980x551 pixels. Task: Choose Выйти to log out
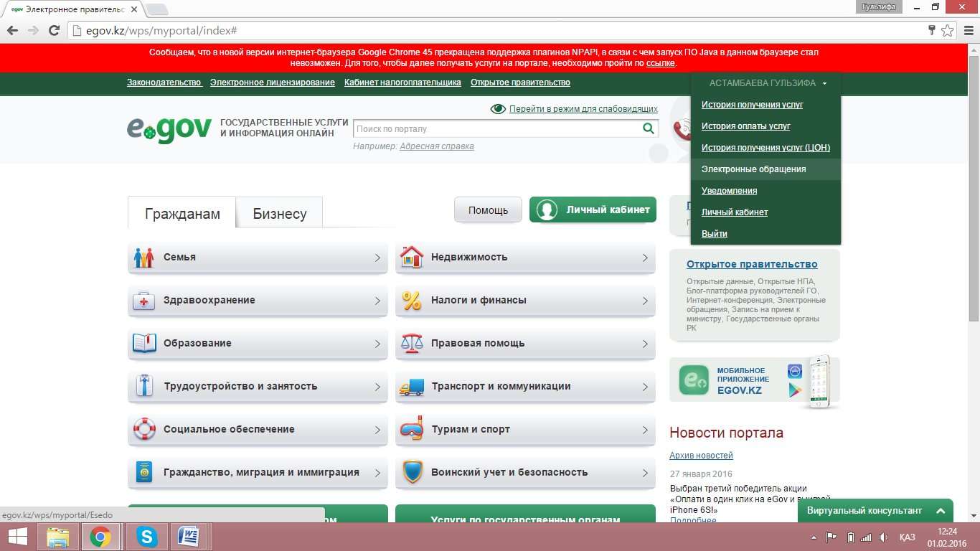(714, 234)
